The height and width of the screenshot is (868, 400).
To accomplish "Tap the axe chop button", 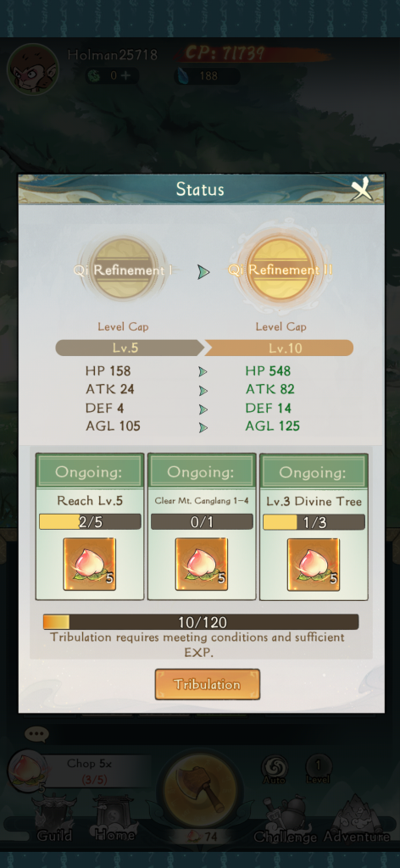I will point(200,791).
